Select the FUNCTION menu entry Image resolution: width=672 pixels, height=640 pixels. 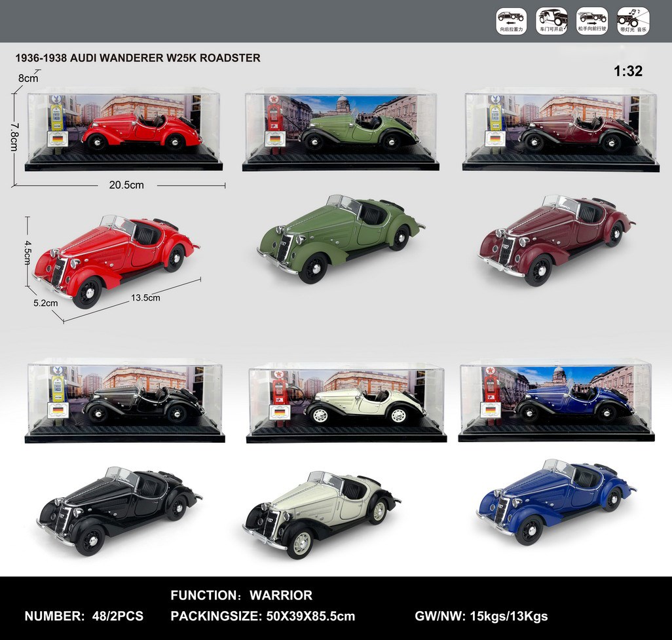click(203, 596)
